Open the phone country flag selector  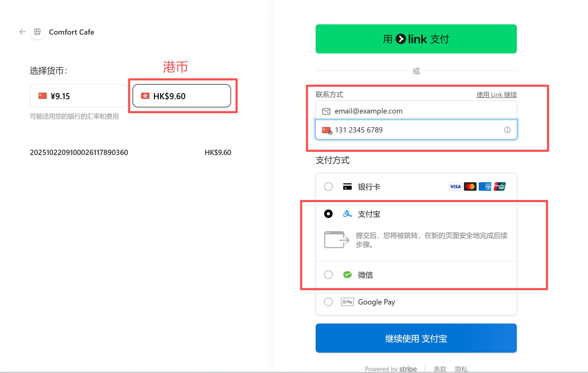[x=327, y=130]
